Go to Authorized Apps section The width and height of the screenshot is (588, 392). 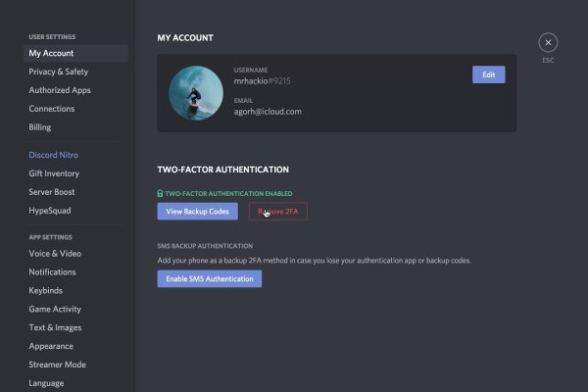point(60,90)
